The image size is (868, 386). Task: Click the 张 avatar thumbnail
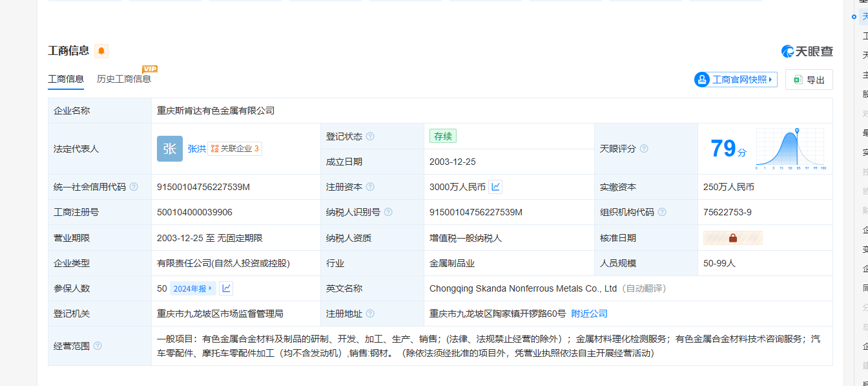tap(170, 149)
